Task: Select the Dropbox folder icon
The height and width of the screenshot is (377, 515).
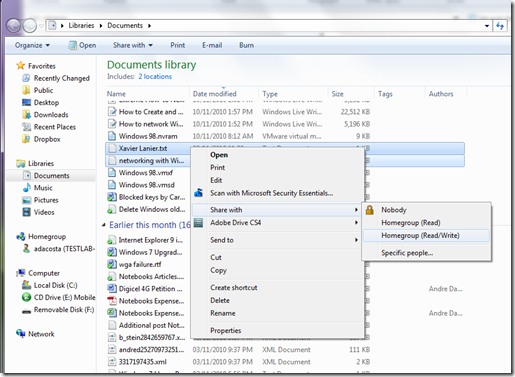Action: (26, 139)
